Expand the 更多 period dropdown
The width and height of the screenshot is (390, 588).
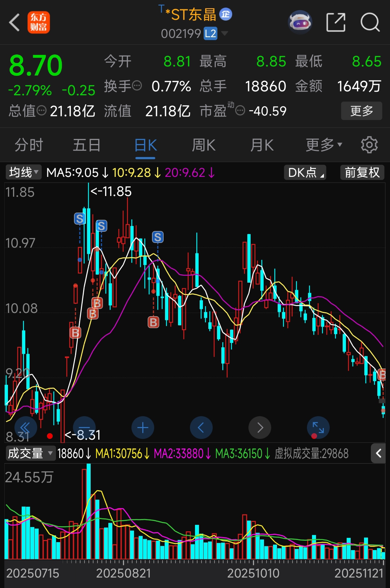(x=324, y=145)
